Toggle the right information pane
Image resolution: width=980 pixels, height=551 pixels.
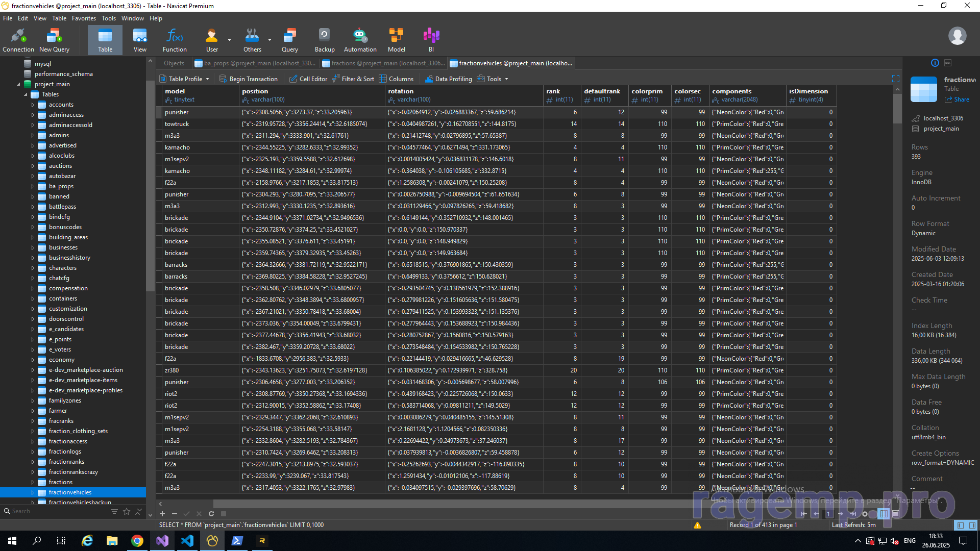(972, 525)
